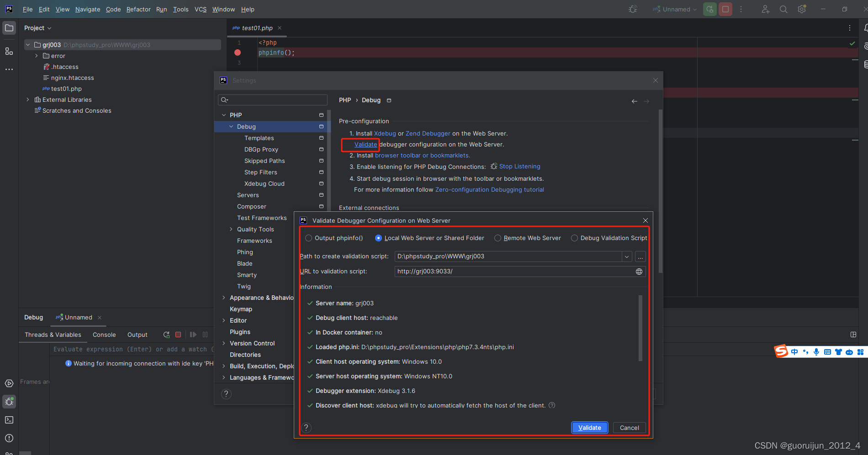Screen dimensions: 868x455
Task: Stop debug session in Debug panel
Action: (x=178, y=335)
